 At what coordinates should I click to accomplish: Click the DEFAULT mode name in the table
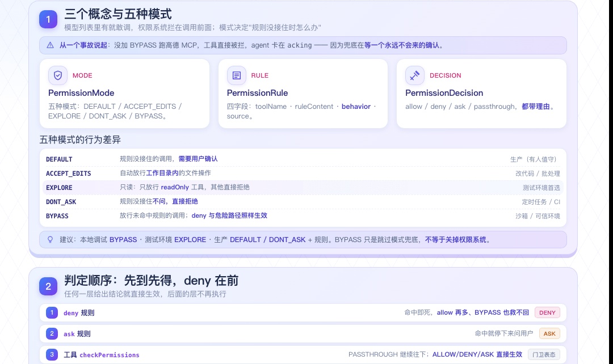[59, 159]
